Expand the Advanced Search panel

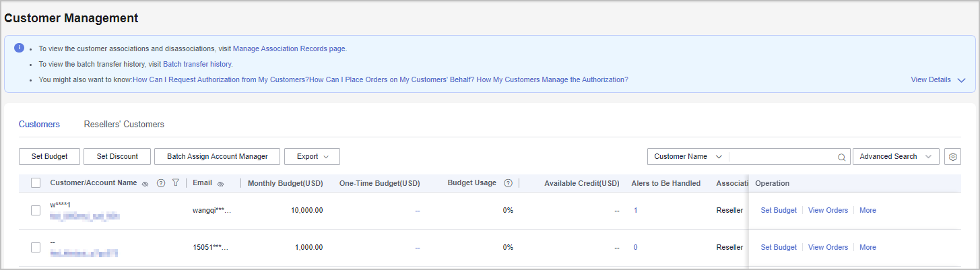click(x=895, y=157)
